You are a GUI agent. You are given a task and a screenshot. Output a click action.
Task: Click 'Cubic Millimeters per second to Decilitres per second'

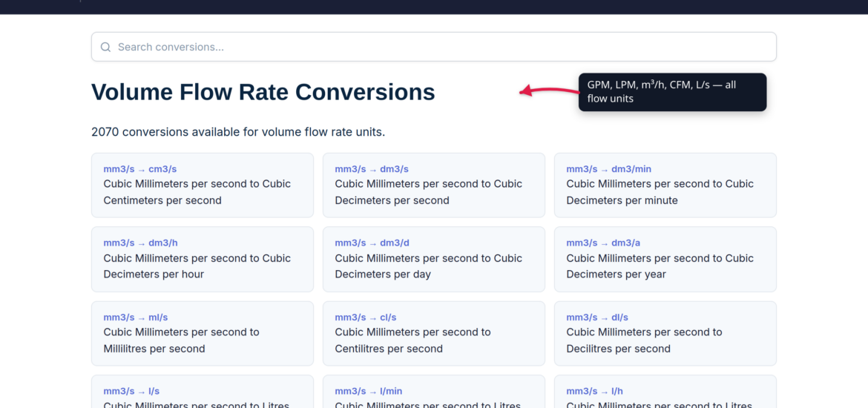click(645, 340)
